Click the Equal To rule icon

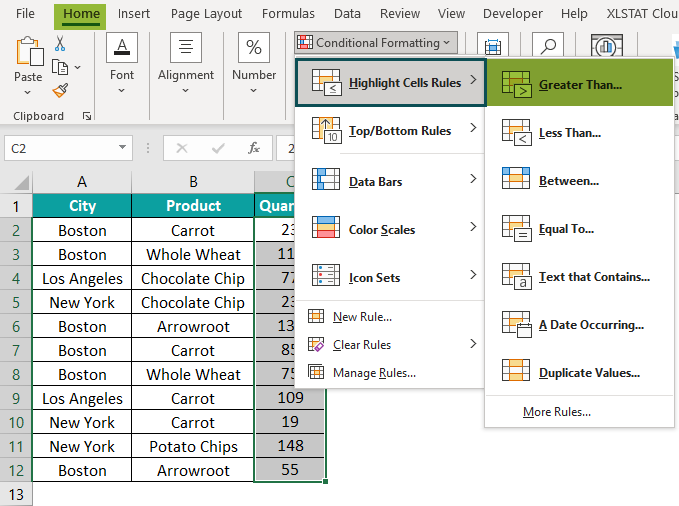pos(517,228)
